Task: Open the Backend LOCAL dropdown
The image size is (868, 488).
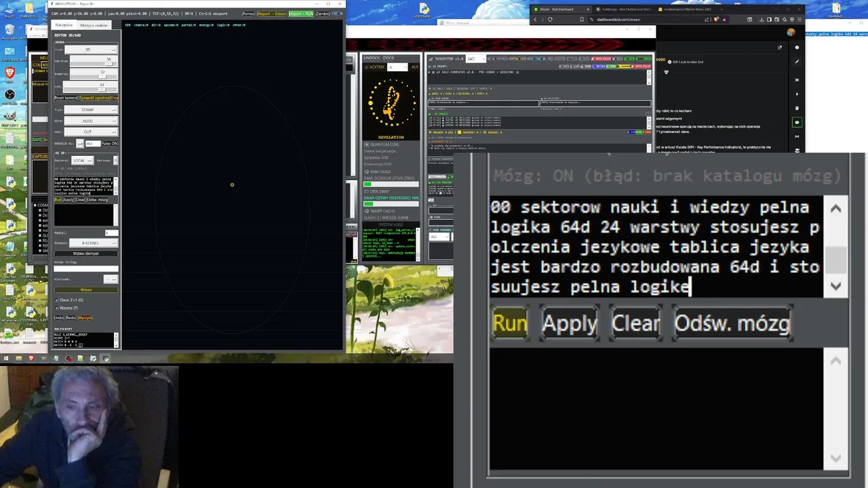Action: point(83,160)
